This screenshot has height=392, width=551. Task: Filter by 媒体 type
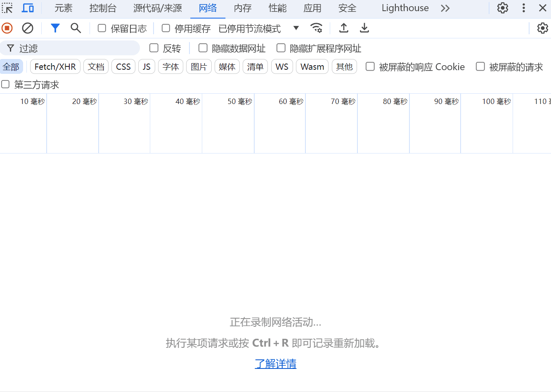click(x=227, y=66)
